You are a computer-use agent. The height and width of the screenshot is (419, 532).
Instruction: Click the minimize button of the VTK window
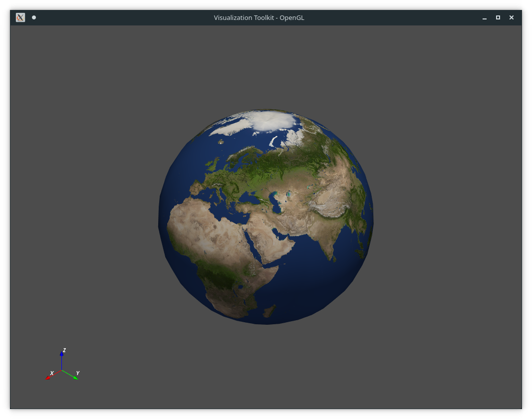click(484, 17)
